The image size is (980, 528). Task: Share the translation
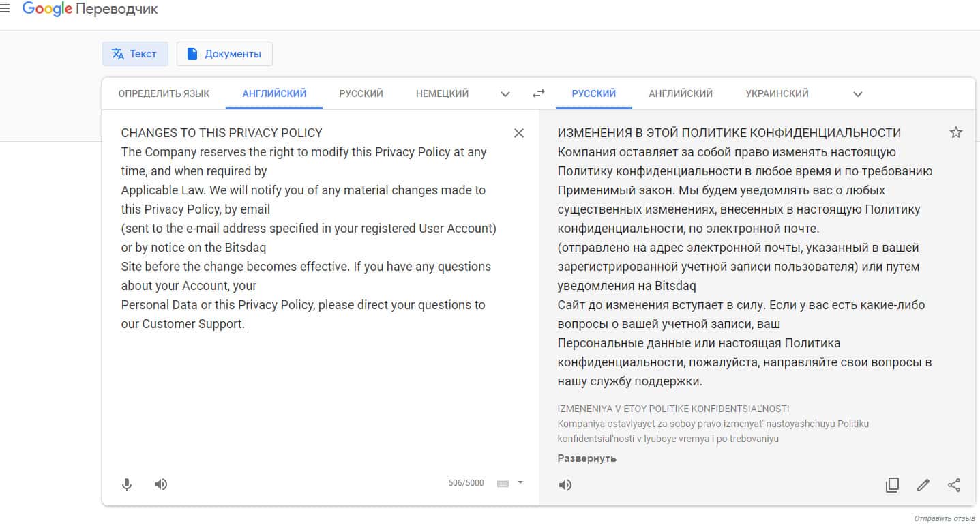pos(954,485)
